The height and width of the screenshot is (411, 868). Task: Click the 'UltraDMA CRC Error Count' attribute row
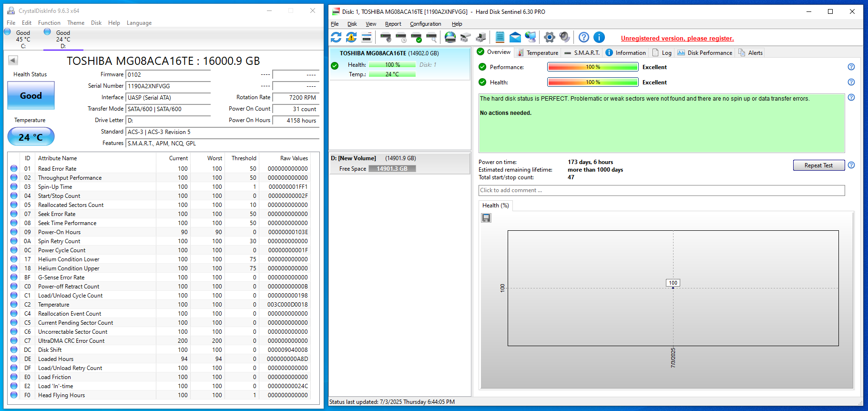click(160, 341)
